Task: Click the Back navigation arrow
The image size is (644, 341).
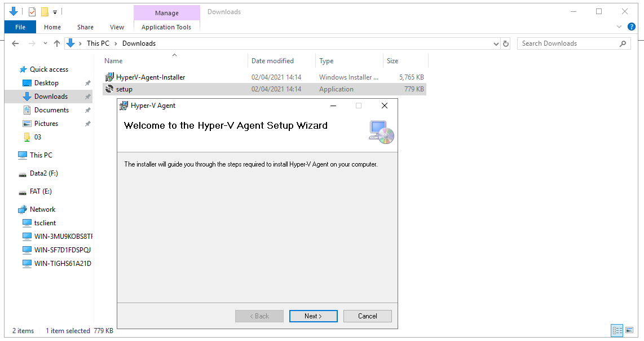Action: click(15, 43)
